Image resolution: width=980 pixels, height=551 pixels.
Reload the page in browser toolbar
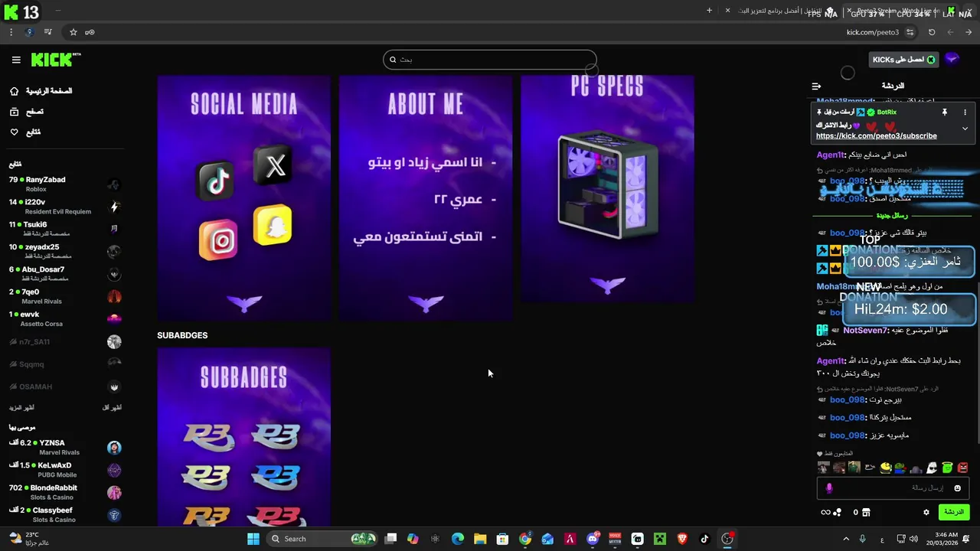click(932, 32)
